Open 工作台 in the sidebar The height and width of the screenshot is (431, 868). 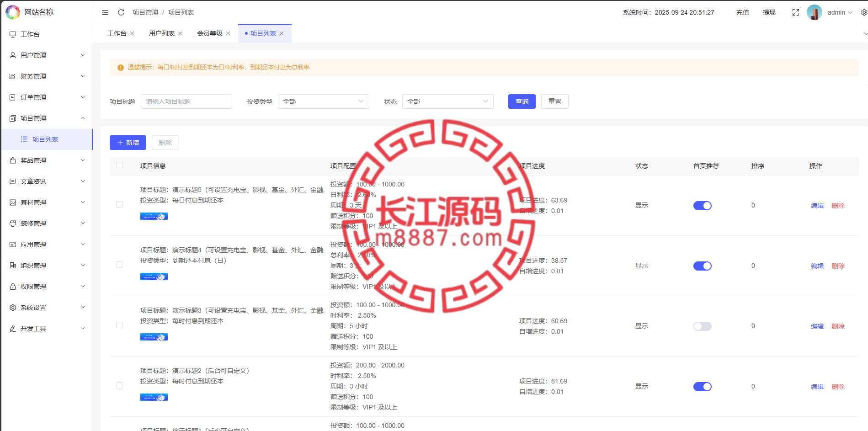point(47,34)
